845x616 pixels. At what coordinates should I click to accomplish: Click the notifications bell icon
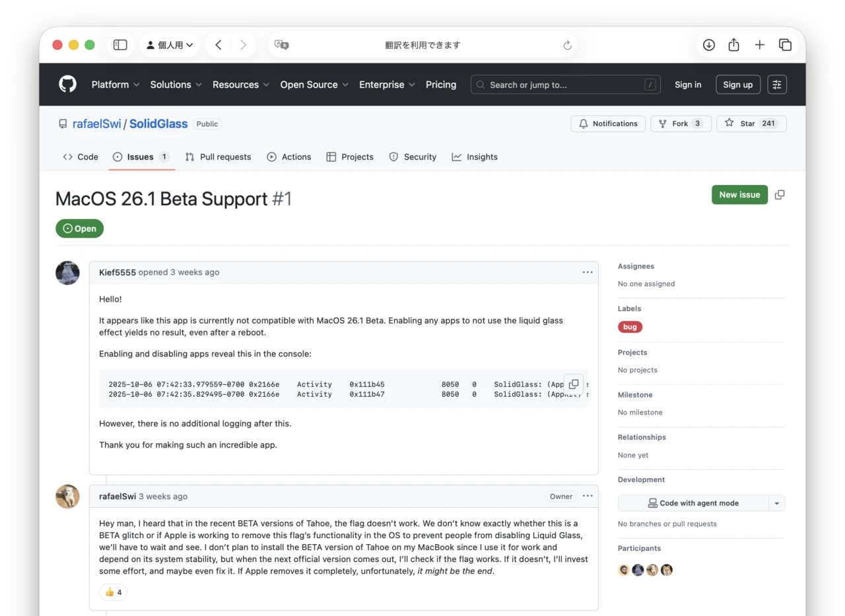[x=584, y=123]
